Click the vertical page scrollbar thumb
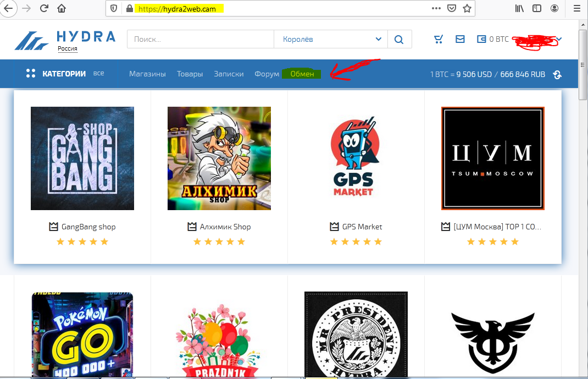The width and height of the screenshot is (588, 379). pos(583,64)
